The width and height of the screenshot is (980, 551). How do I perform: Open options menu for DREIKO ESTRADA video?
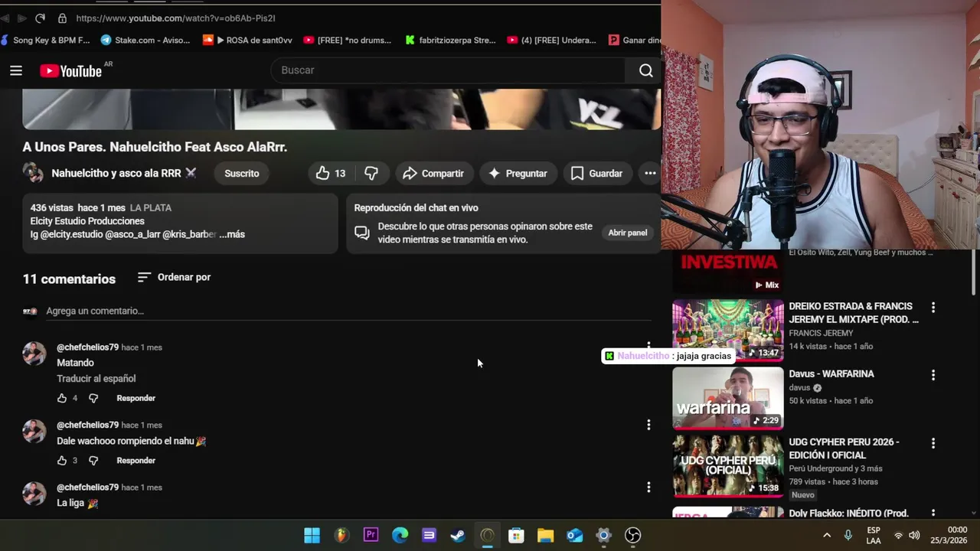click(933, 308)
